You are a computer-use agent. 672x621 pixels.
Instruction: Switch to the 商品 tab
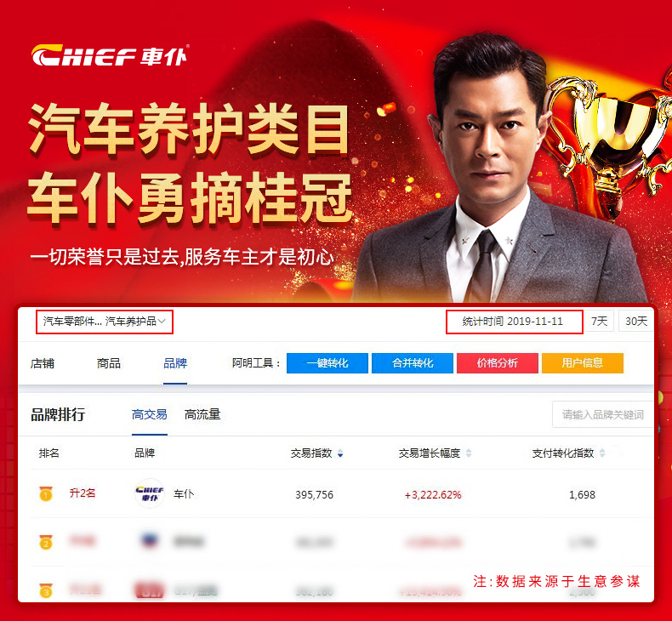click(109, 363)
